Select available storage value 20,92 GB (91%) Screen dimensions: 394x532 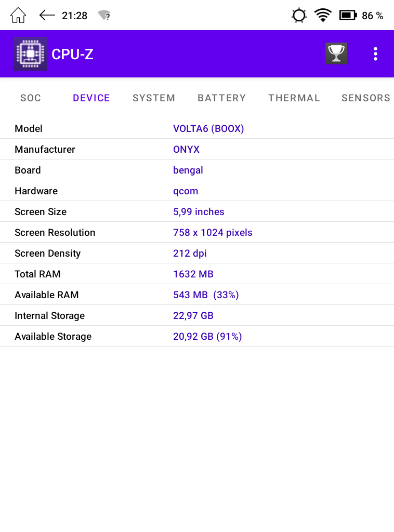[x=207, y=337]
